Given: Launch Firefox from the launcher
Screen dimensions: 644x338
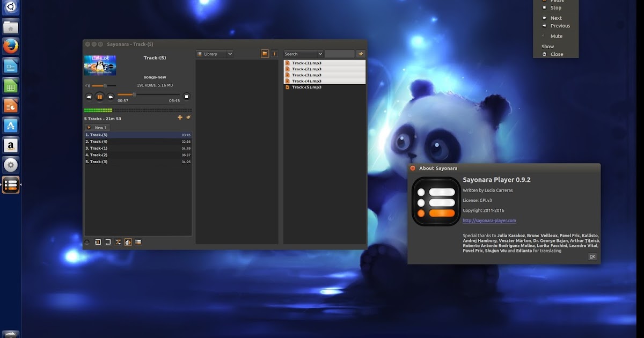Looking at the screenshot, I should coord(11,47).
